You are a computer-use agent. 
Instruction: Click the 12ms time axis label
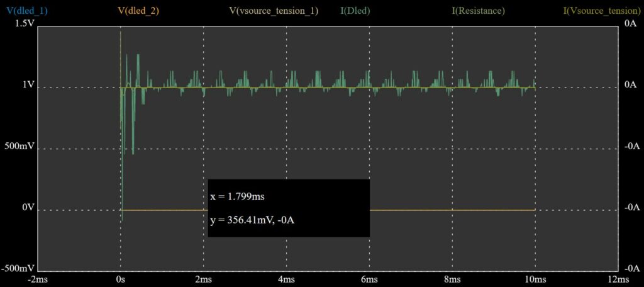coord(618,279)
